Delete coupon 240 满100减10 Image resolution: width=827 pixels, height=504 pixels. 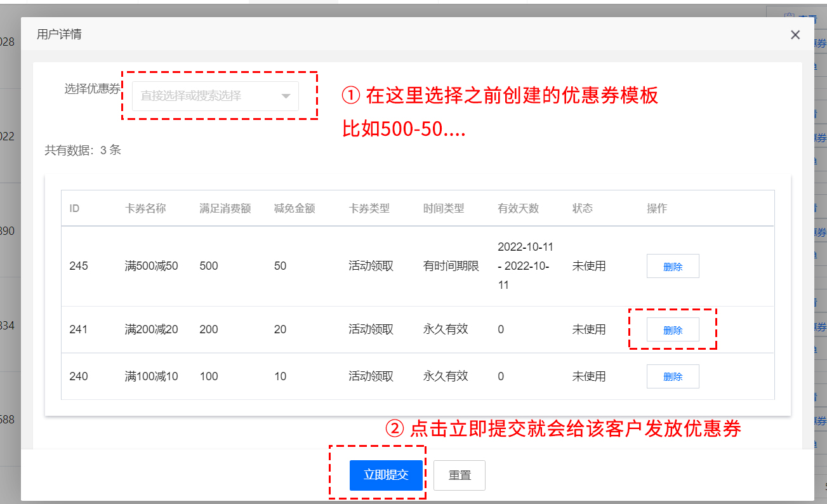pos(672,376)
